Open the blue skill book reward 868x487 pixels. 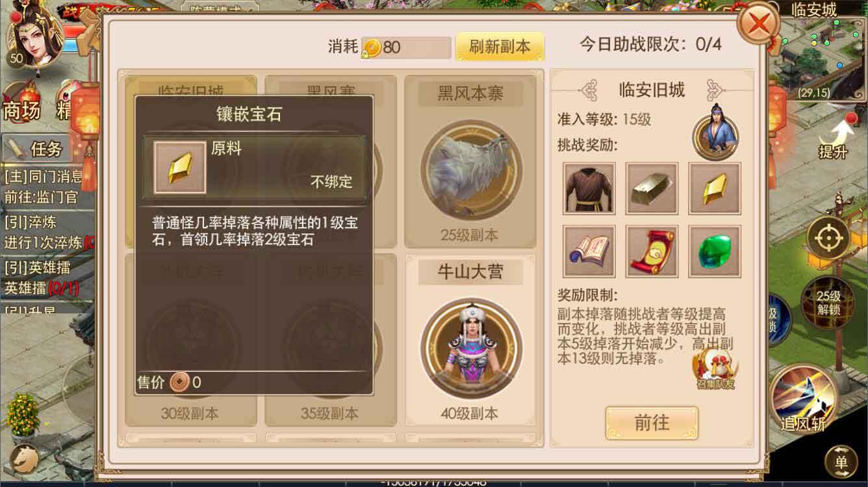coord(589,252)
